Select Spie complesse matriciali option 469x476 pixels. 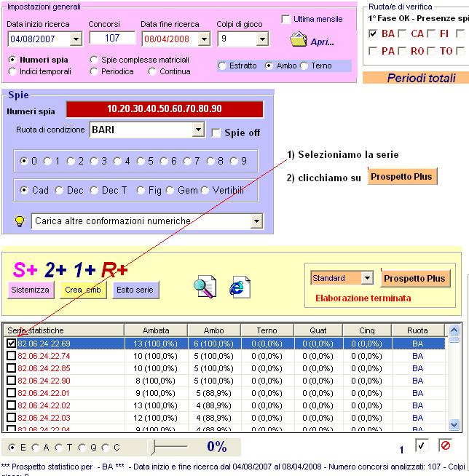94,60
